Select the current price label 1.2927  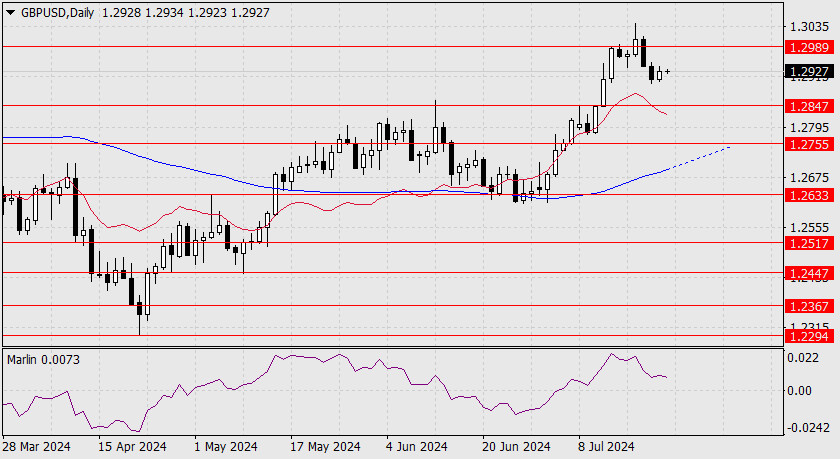coord(809,71)
